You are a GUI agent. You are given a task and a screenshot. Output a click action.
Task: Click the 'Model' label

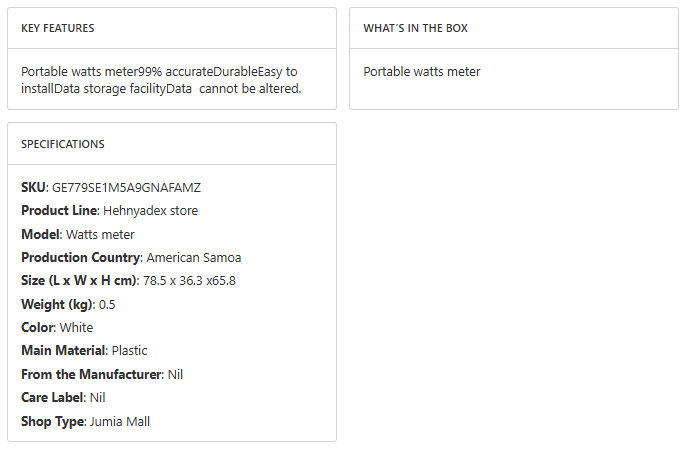[40, 235]
